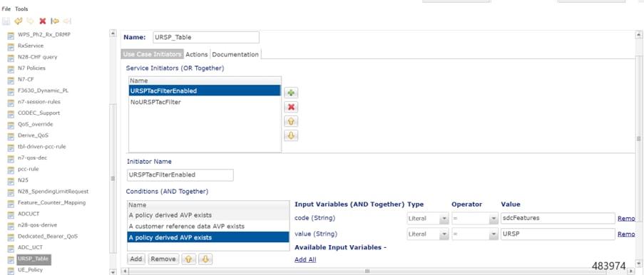
Task: Click the ADCUCT item icon
Action: click(x=11, y=214)
